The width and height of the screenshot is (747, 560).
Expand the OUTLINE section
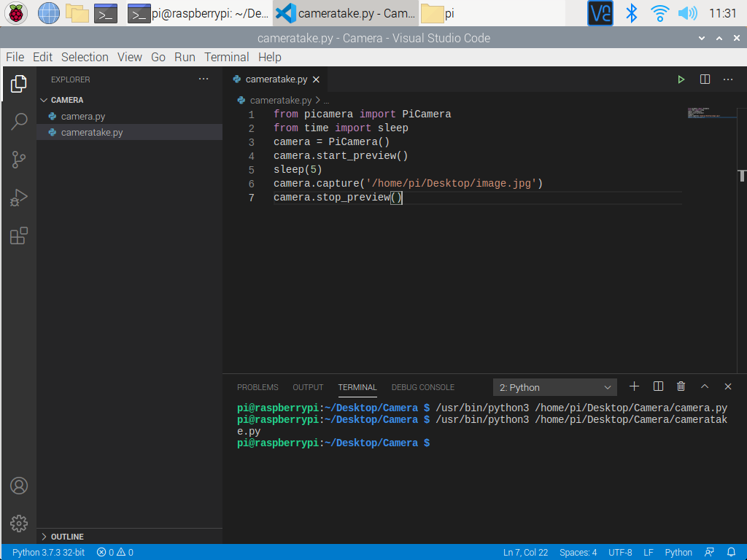click(x=67, y=537)
